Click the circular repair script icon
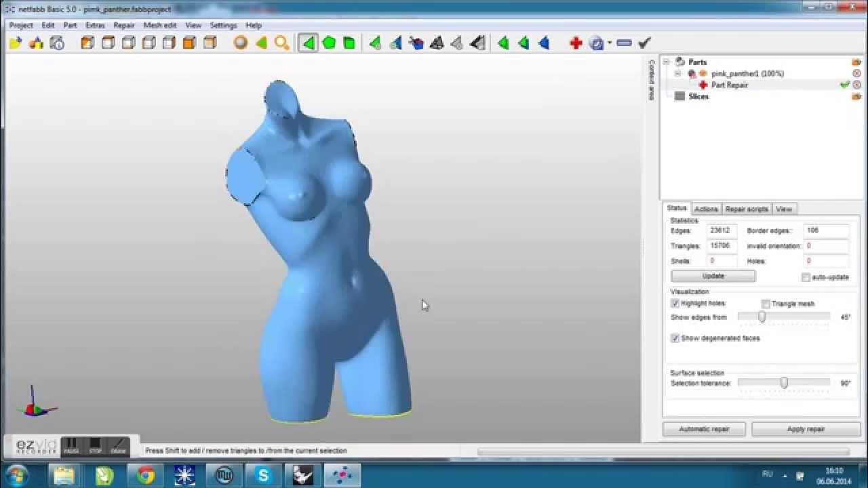The width and height of the screenshot is (868, 488). point(596,43)
